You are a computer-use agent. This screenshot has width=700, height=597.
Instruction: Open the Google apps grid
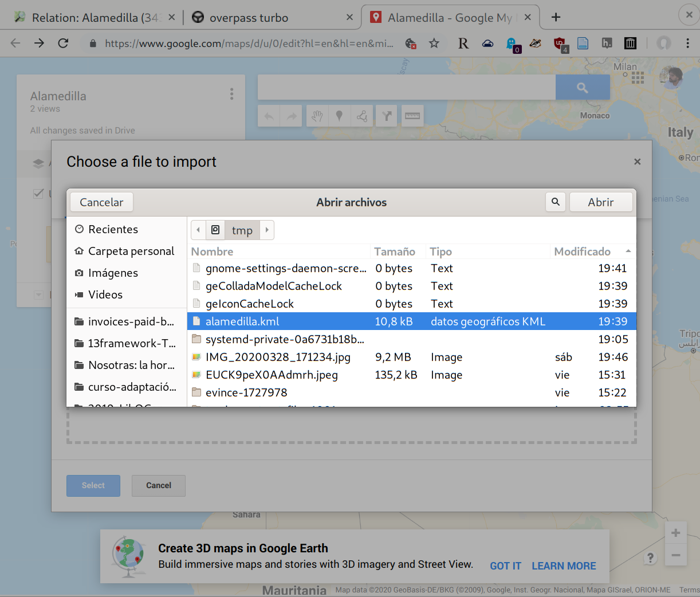point(638,78)
